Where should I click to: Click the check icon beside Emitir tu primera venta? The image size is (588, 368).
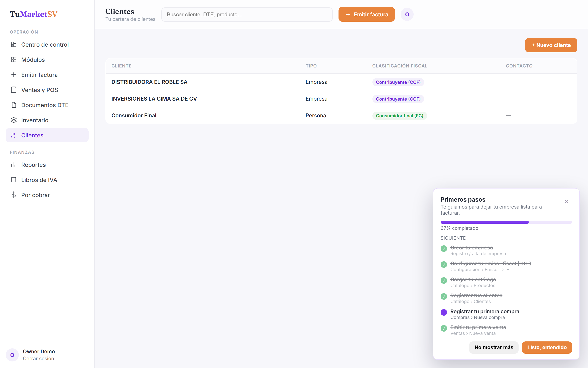click(444, 328)
